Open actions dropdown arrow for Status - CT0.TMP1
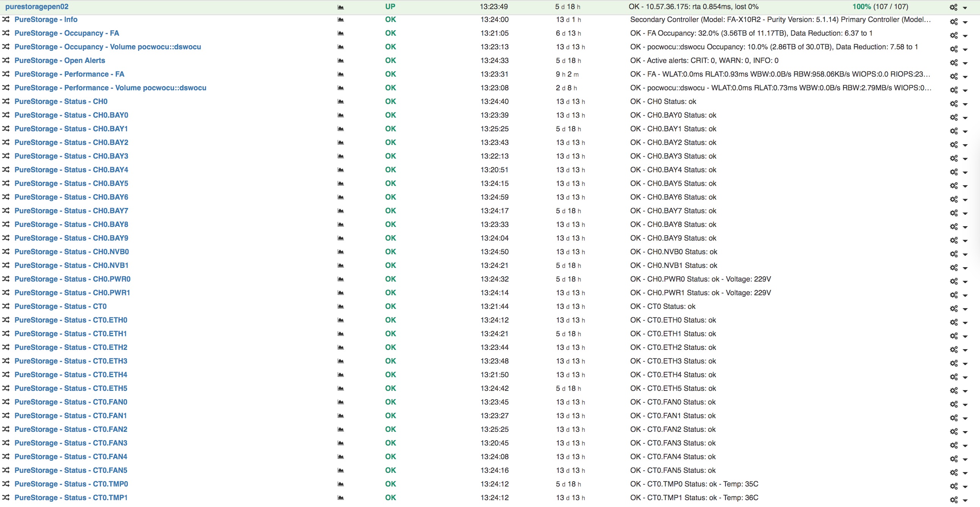Viewport: 980px width, 507px height. click(965, 501)
